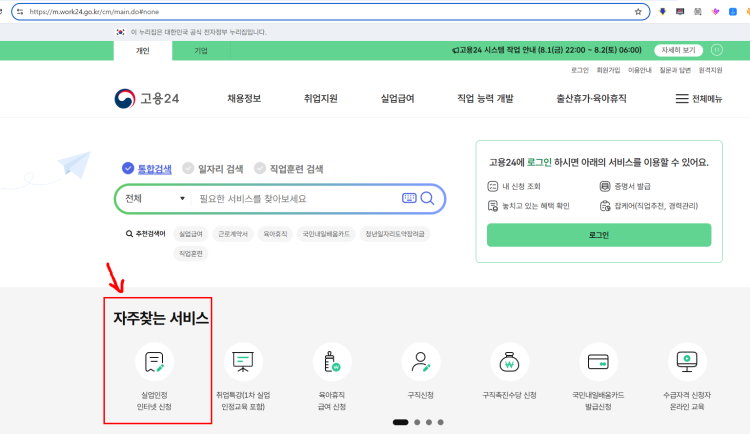Screen dimensions: 750x434
Task: Click the magnifier search icon
Action: 428,198
